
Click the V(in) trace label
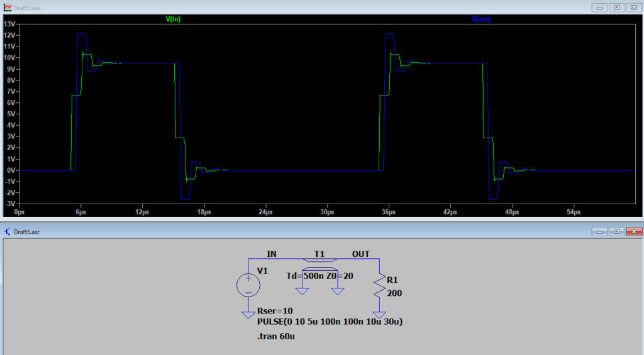174,19
